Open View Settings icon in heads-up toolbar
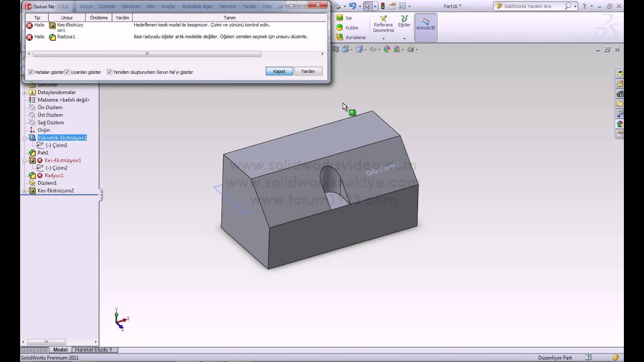The height and width of the screenshot is (362, 644). click(x=411, y=49)
